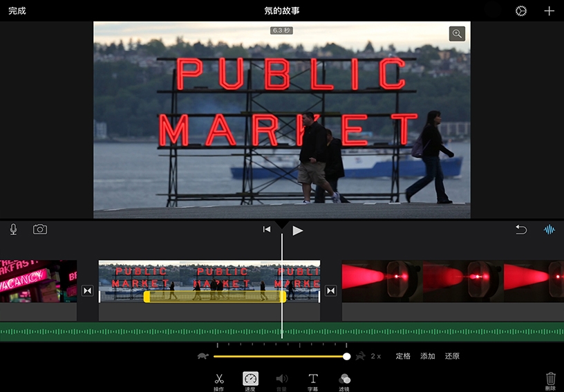Toggle audio waveform display
Image resolution: width=564 pixels, height=392 pixels.
[549, 230]
